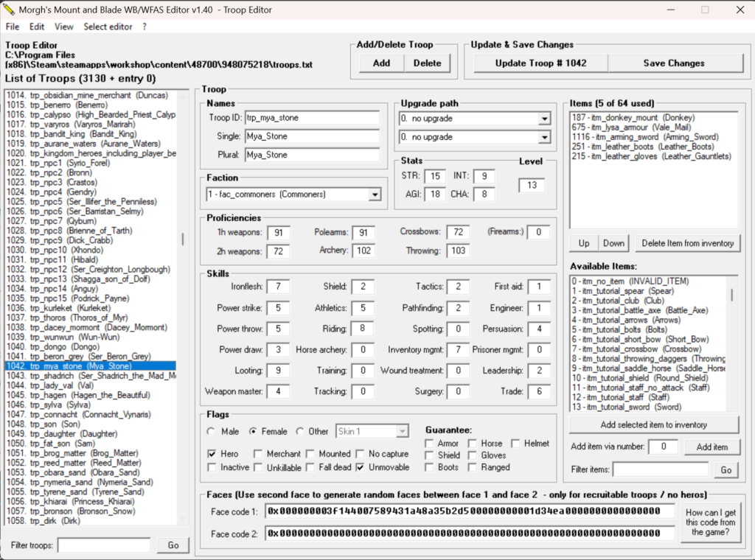This screenshot has height=560, width=755.
Task: Click Add selected item to inventory
Action: pos(654,425)
